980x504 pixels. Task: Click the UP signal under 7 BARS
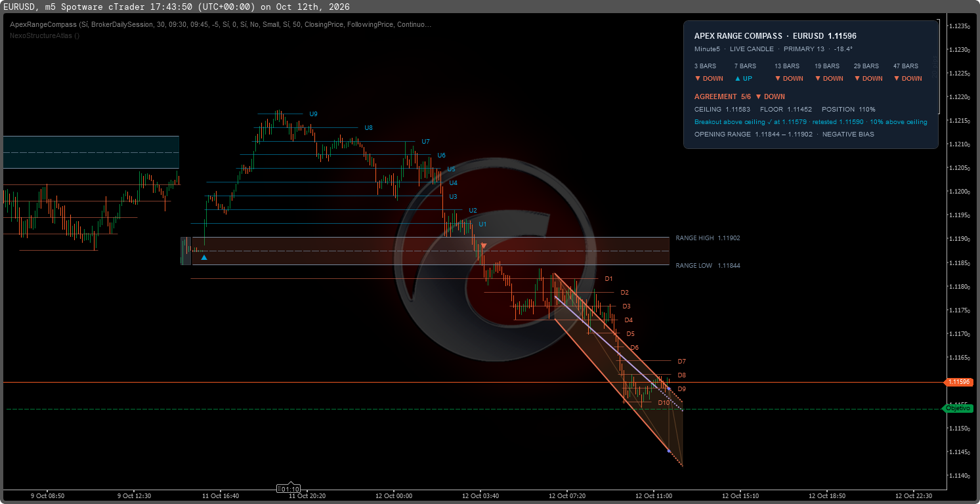click(x=743, y=79)
